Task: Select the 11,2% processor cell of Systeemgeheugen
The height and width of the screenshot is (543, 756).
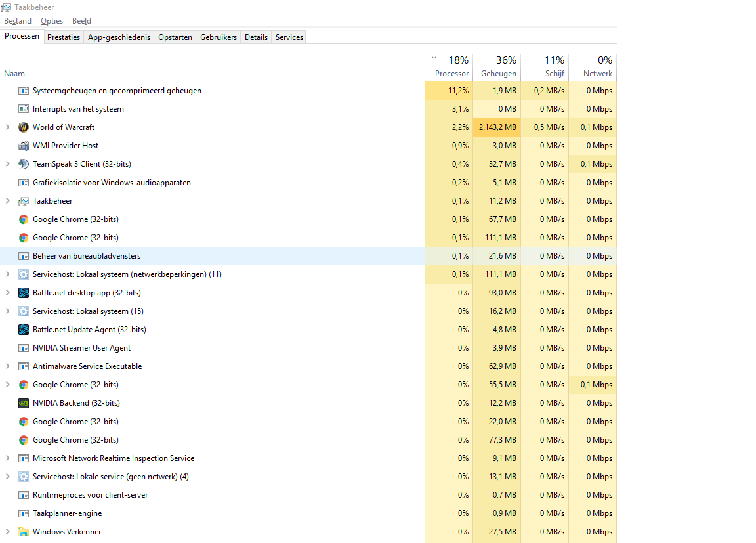Action: pos(450,91)
